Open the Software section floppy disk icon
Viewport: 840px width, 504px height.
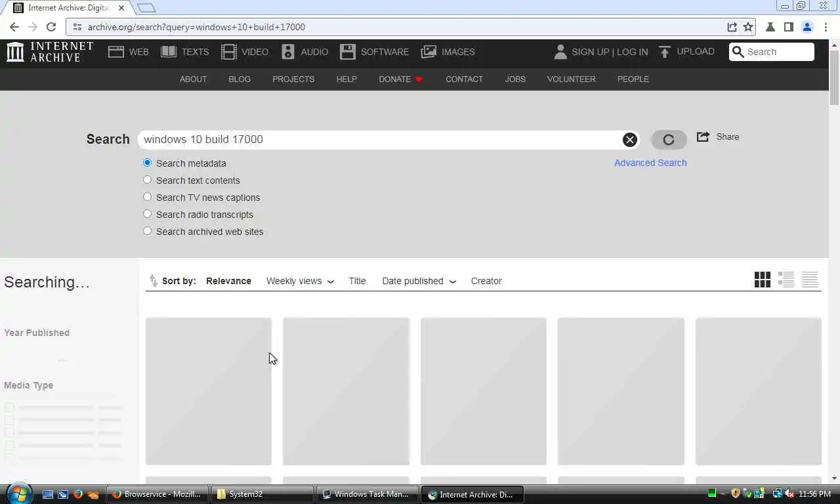(348, 52)
